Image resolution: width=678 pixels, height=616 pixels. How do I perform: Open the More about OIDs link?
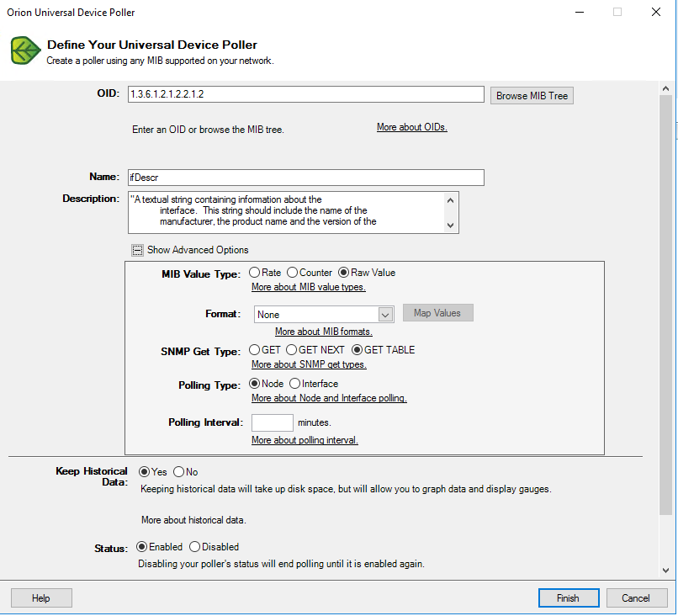tap(411, 127)
